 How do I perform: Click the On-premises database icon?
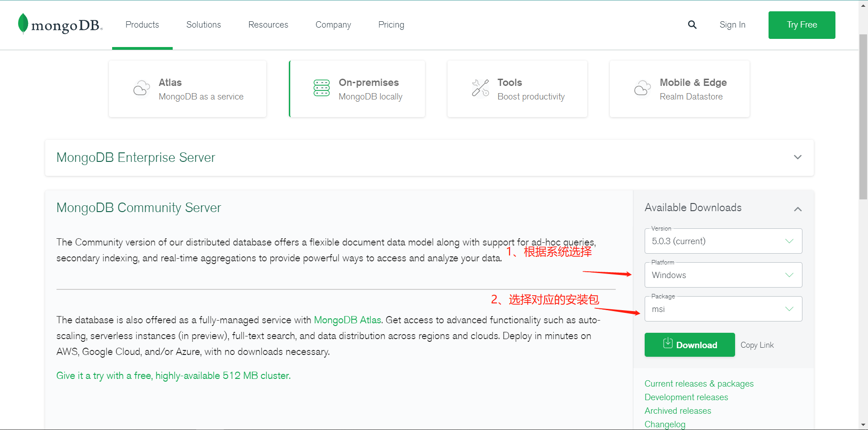tap(322, 88)
